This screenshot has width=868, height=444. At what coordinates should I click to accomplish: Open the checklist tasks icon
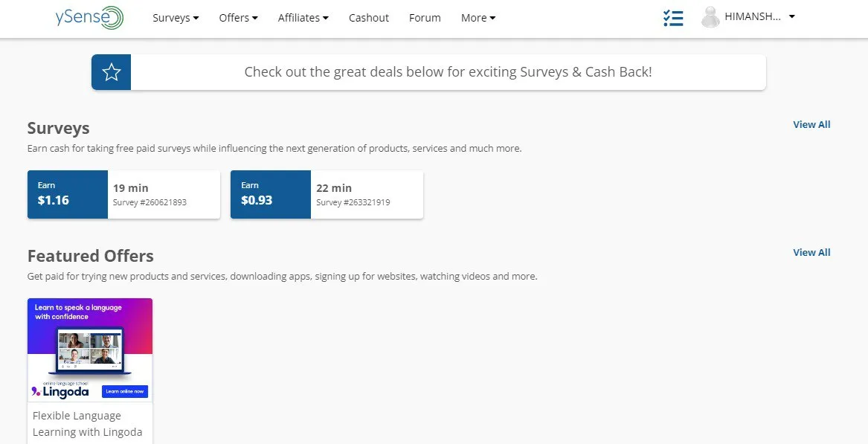click(673, 19)
